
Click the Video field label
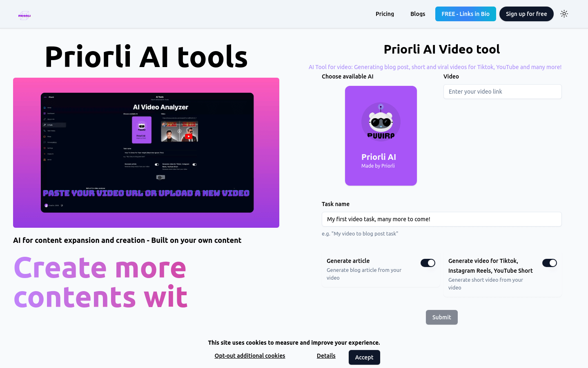click(x=451, y=76)
